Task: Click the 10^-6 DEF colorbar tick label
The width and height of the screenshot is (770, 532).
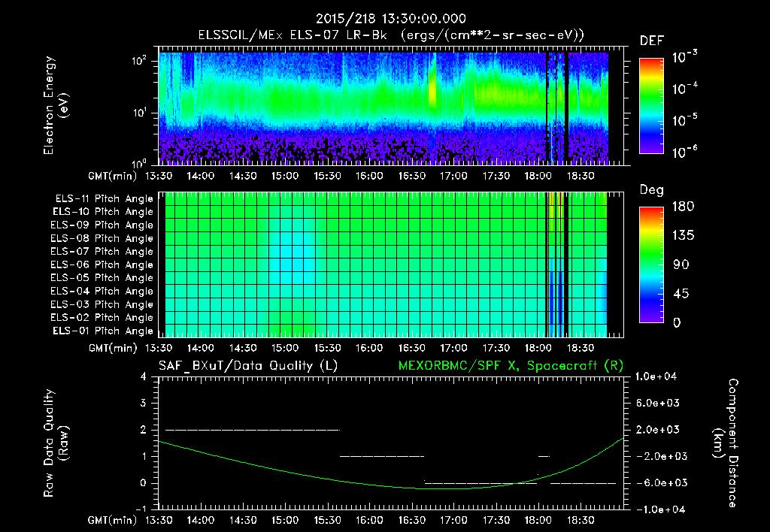Action: click(685, 152)
